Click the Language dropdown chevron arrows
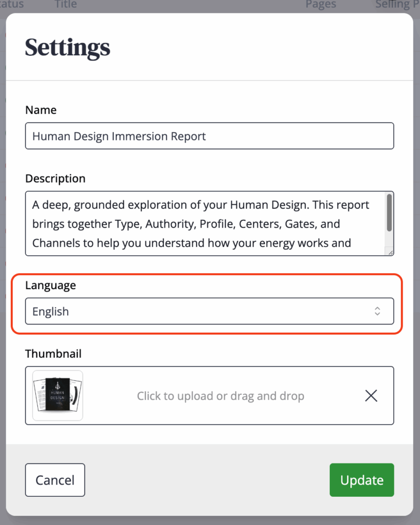 coord(377,311)
